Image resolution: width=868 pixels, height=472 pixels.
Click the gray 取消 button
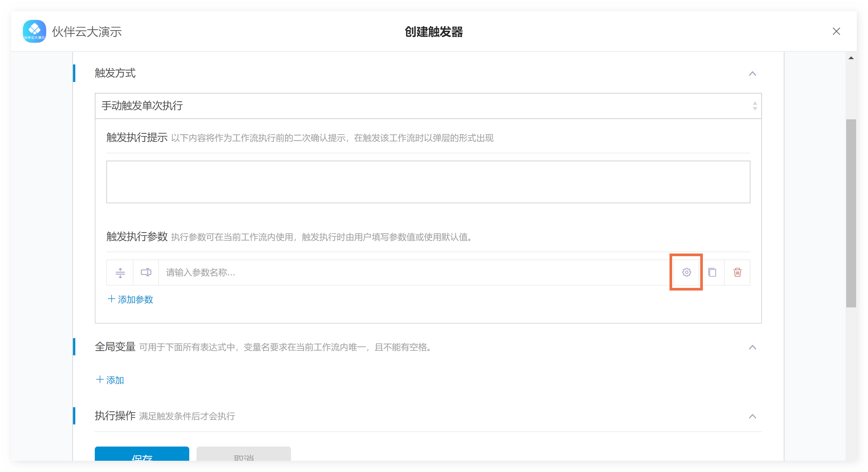coord(243,454)
